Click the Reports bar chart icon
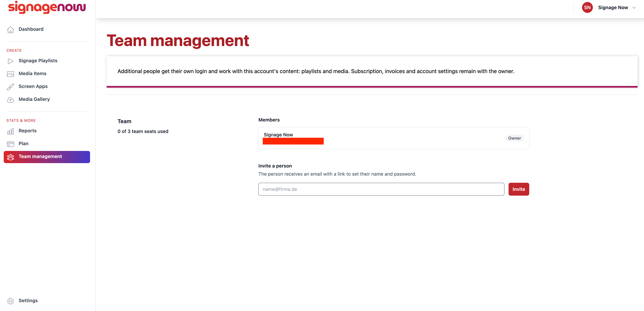This screenshot has height=311, width=644. pos(10,131)
